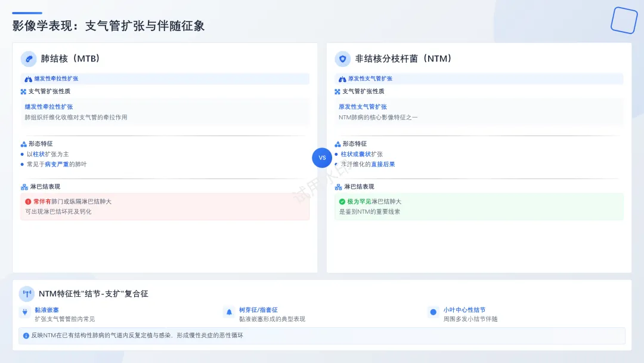The width and height of the screenshot is (644, 363).
Task: Click the bullet 以柱状扩张为主
Action: point(48,154)
